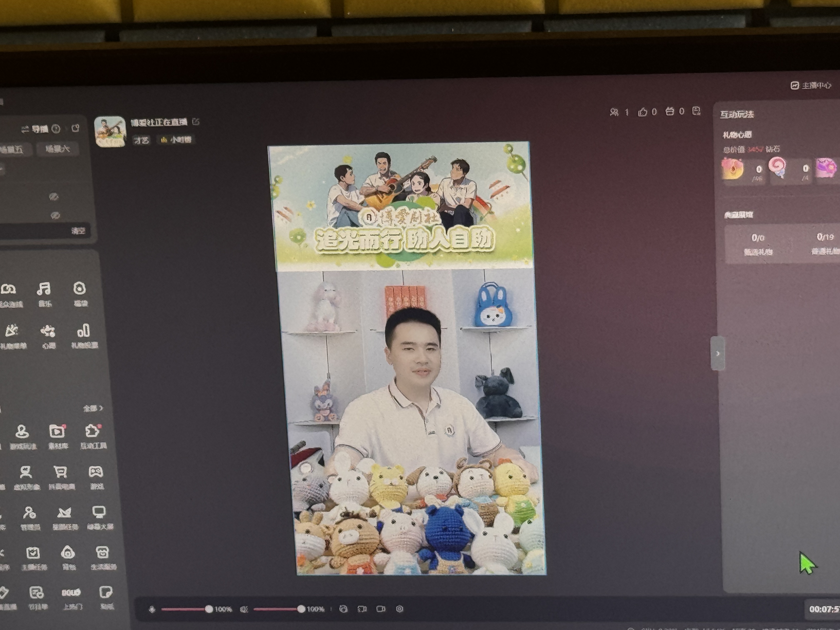Viewport: 840px width, 630px height.
Task: Click the camera-shaped icon in bottom bar
Action: (381, 609)
